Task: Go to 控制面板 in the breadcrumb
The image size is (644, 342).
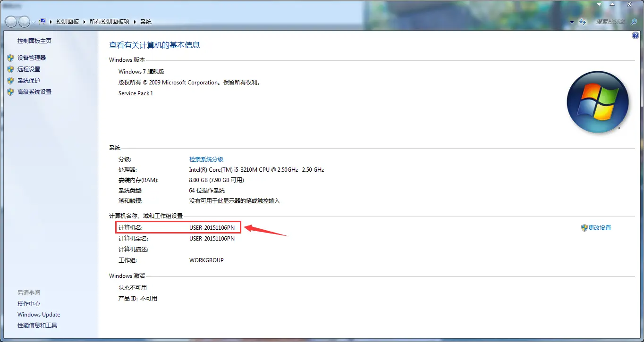Action: click(x=68, y=22)
